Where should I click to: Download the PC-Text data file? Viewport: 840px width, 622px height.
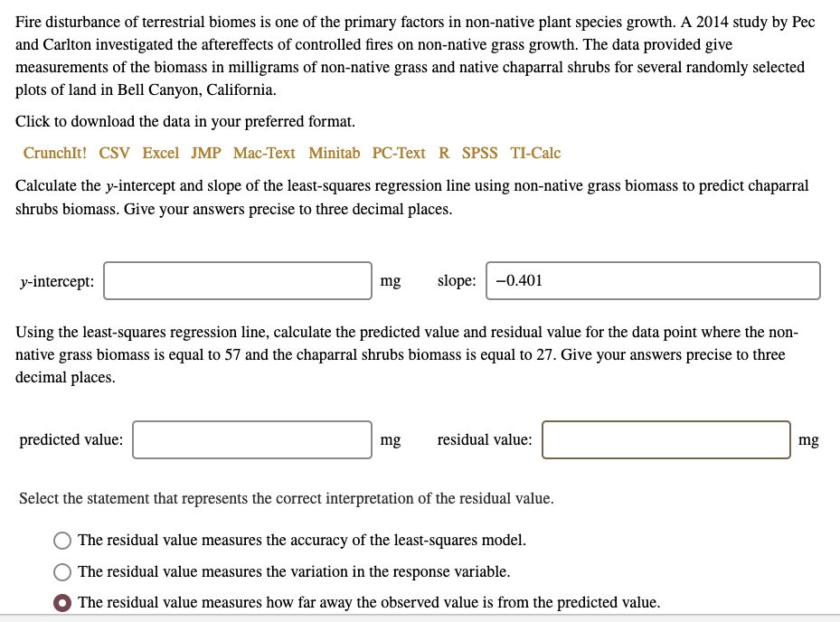click(399, 153)
